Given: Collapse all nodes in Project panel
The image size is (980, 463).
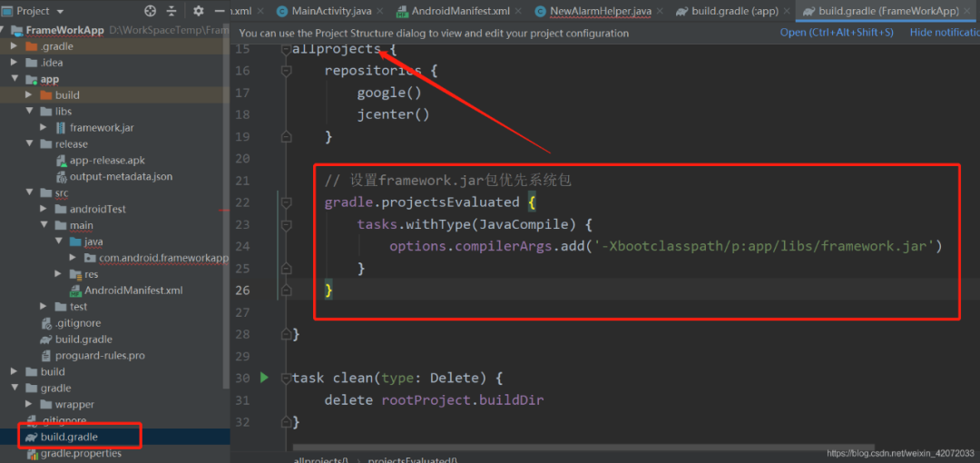Looking at the screenshot, I should tap(171, 11).
